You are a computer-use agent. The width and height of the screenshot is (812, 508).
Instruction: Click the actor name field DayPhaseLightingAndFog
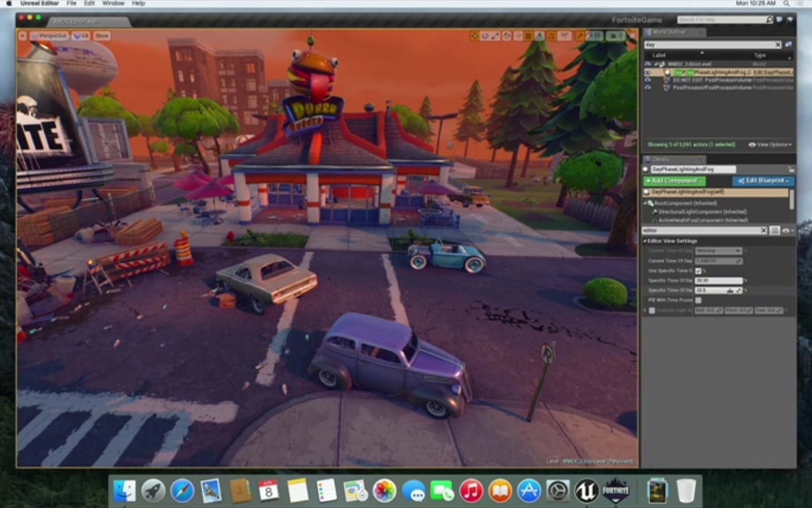click(693, 169)
